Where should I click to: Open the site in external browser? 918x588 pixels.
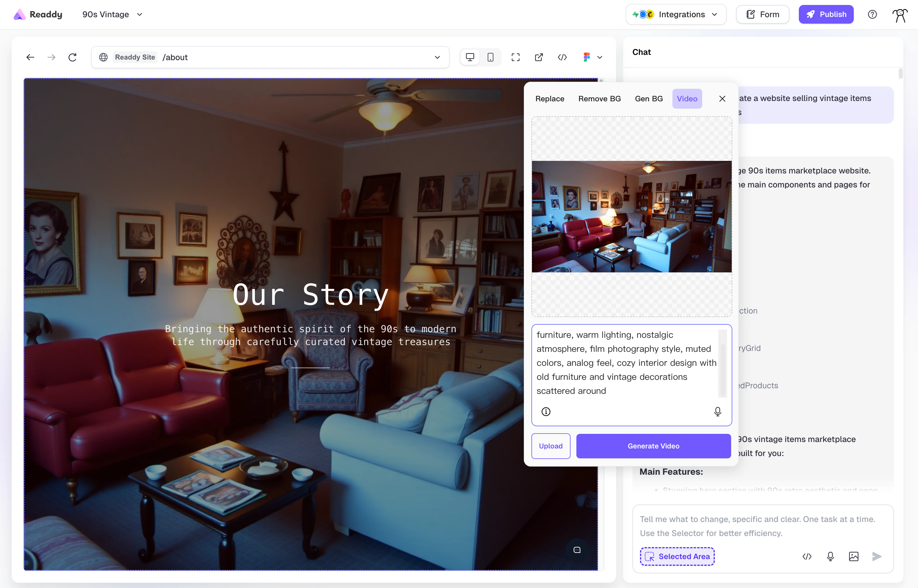(x=538, y=57)
